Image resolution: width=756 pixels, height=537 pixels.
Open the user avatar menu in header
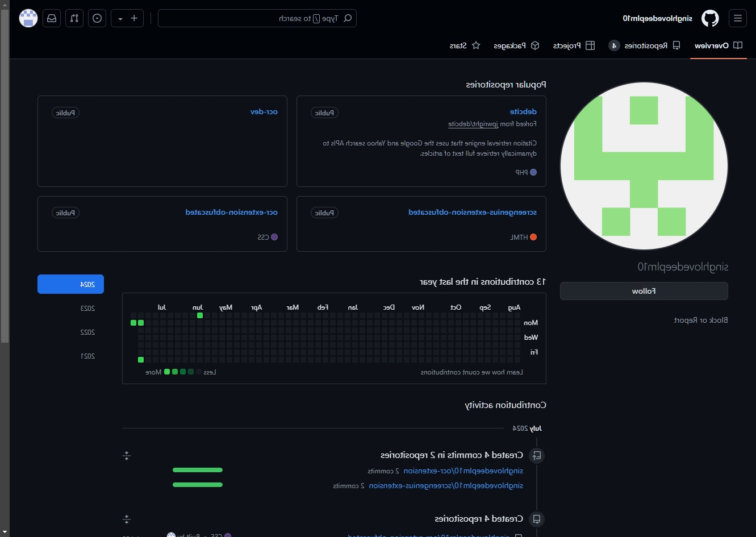click(28, 18)
